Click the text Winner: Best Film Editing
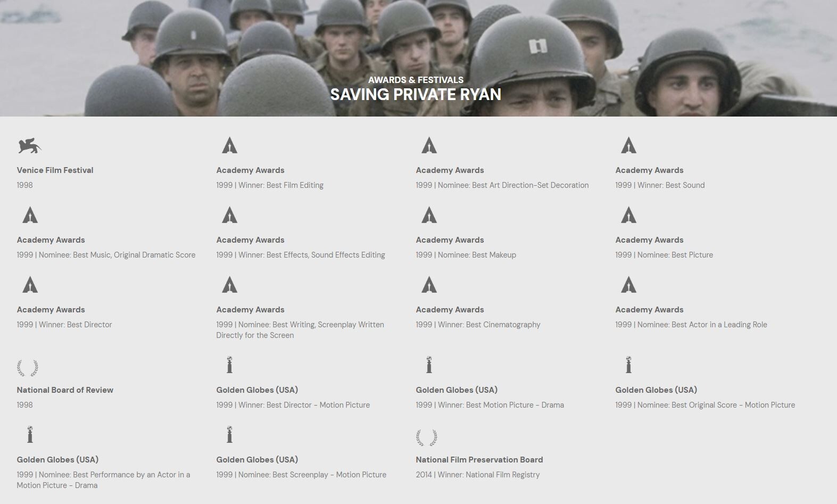This screenshot has height=504, width=837. coord(281,185)
